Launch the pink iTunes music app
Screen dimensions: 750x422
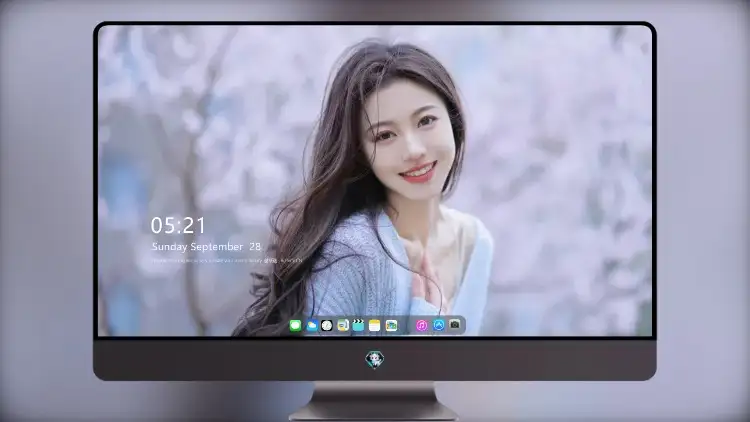point(421,325)
